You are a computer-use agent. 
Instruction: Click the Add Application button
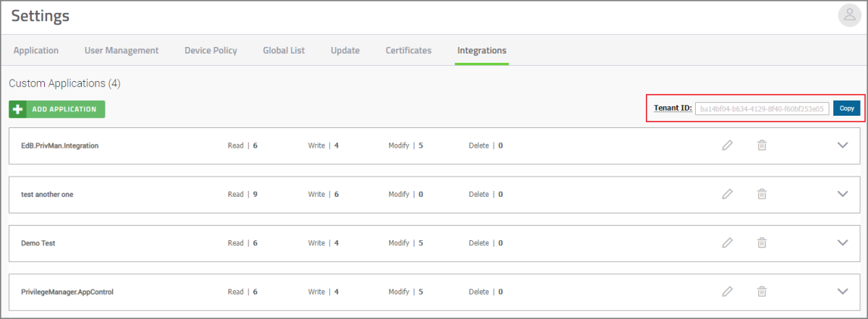coord(57,109)
